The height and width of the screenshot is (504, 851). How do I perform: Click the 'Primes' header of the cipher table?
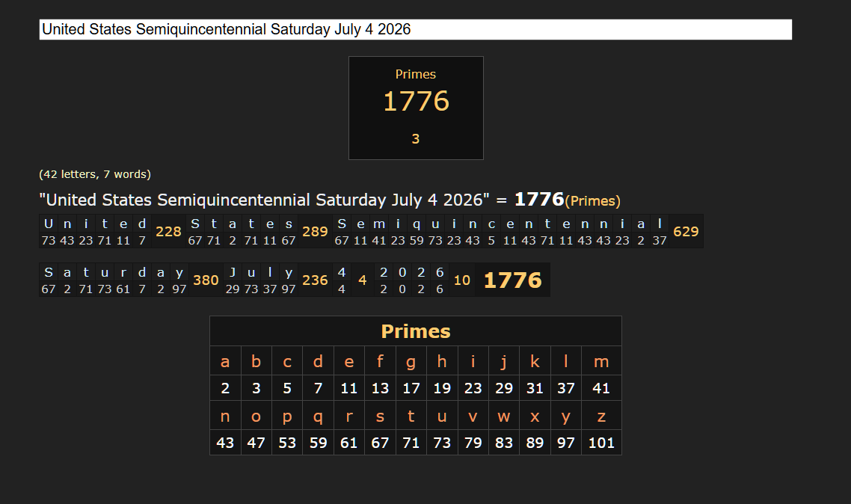pos(416,331)
